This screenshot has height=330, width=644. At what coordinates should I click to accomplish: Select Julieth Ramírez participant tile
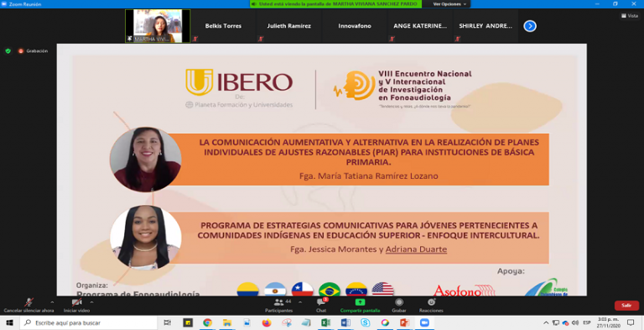point(288,26)
